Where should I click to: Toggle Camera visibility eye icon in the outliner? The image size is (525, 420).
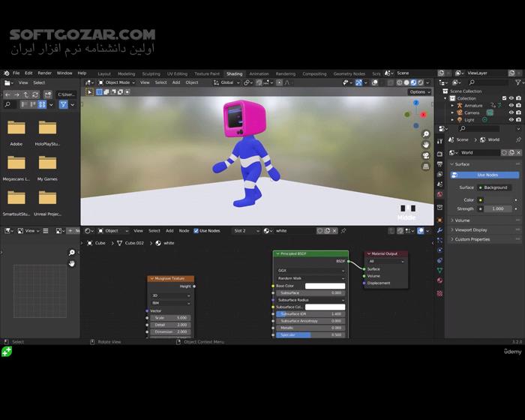click(x=511, y=112)
